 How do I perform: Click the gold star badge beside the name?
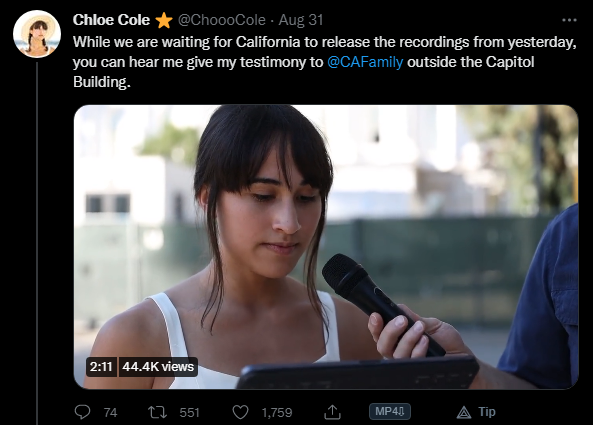(x=164, y=20)
